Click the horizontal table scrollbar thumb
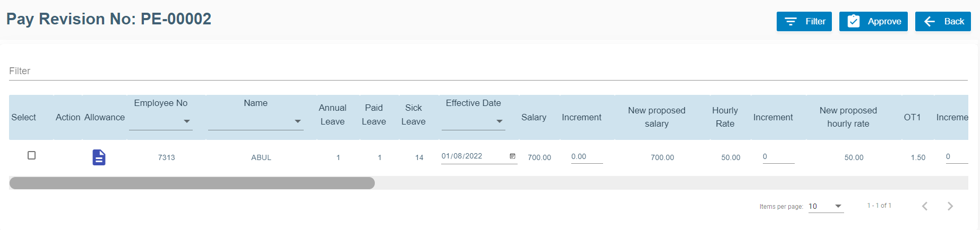The image size is (980, 230). coord(192,183)
